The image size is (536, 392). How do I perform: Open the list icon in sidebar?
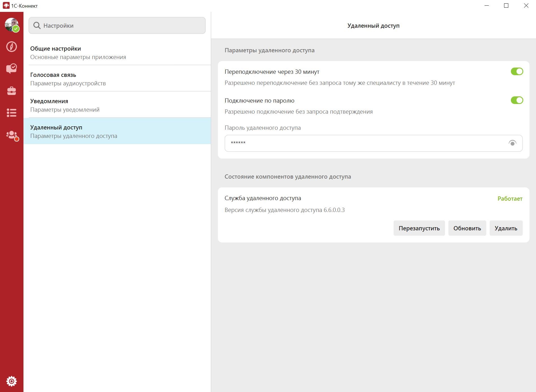[12, 113]
